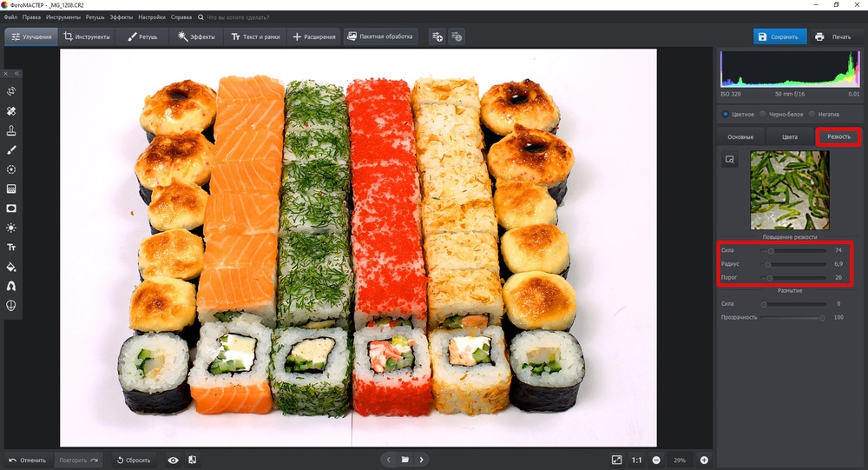Toggle the eye icon to show original
This screenshot has width=868, height=470.
point(174,460)
